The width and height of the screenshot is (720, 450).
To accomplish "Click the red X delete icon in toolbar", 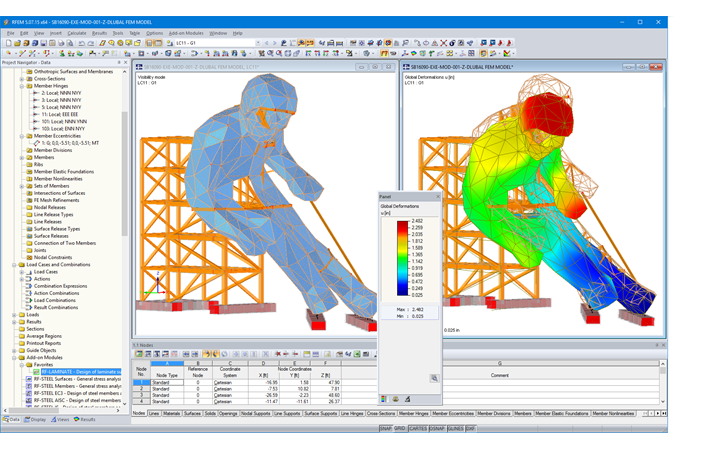I will pyautogui.click(x=444, y=43).
